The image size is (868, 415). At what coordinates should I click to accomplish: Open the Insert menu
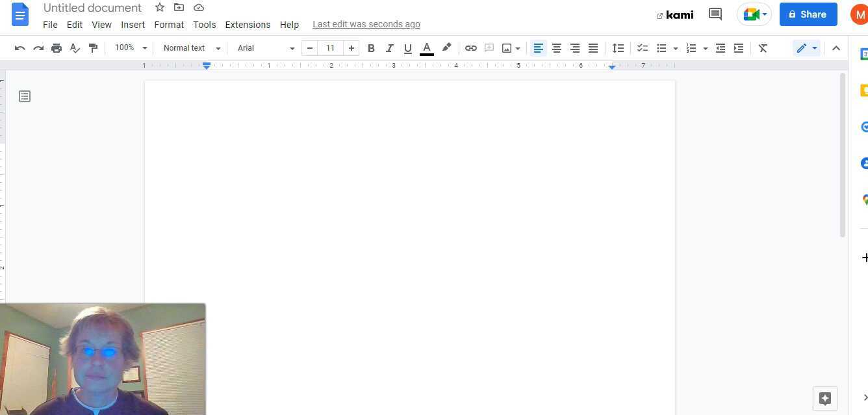[133, 25]
